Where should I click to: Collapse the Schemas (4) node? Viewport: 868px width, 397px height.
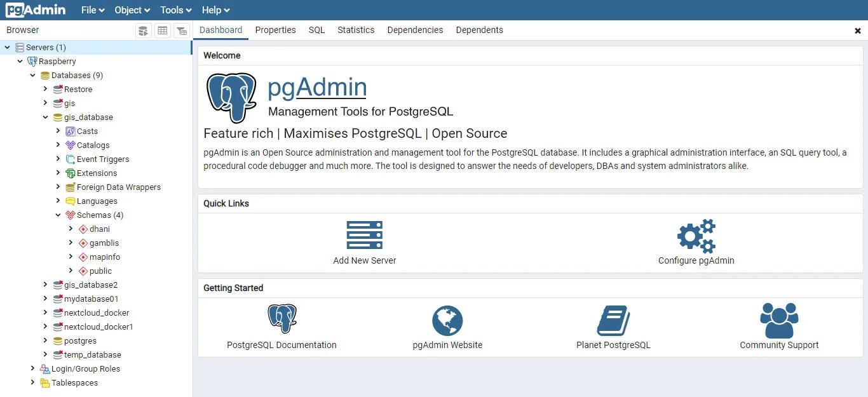coord(58,215)
